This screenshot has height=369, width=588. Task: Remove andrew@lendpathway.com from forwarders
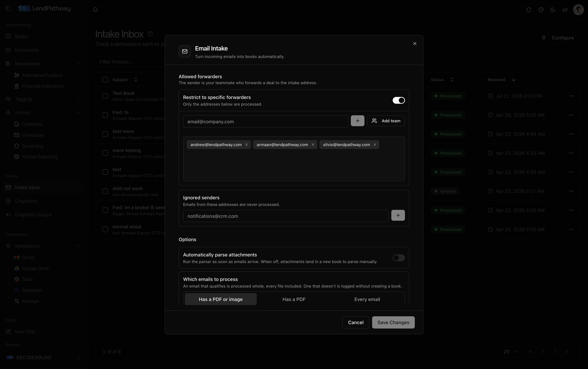[246, 145]
